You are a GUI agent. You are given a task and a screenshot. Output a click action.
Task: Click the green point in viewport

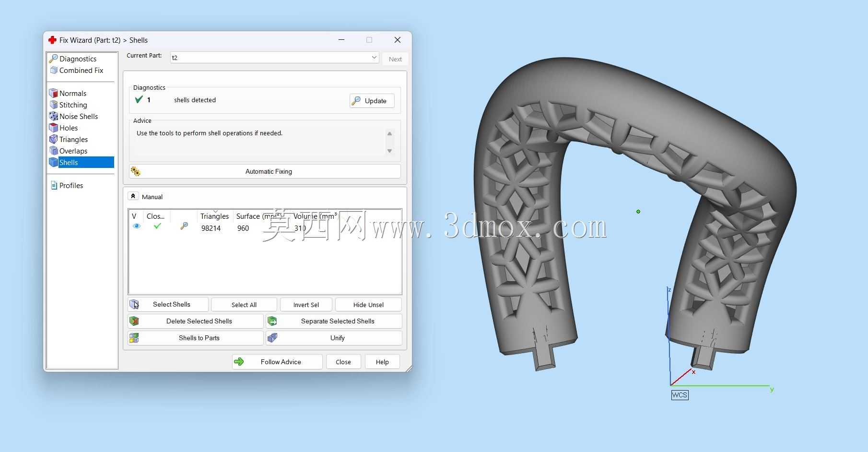click(638, 212)
